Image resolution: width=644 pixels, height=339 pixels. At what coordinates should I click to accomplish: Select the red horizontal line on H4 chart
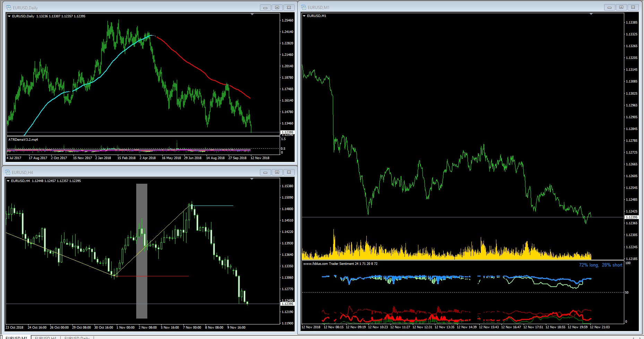pos(153,276)
